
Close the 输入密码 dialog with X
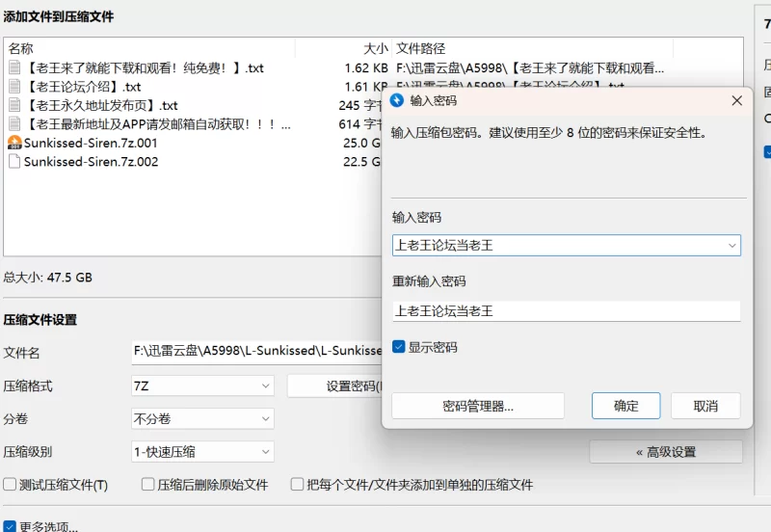736,100
